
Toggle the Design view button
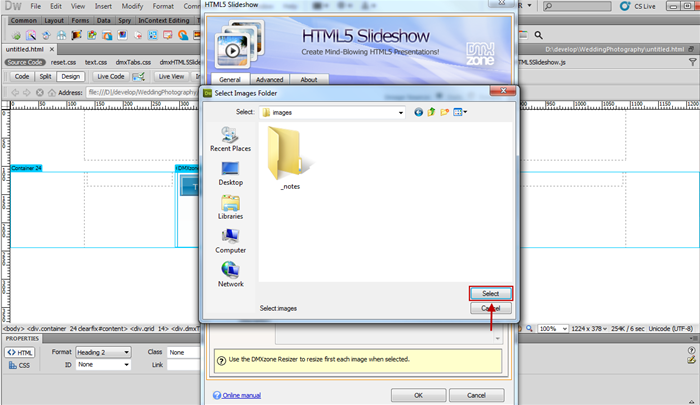pos(71,77)
